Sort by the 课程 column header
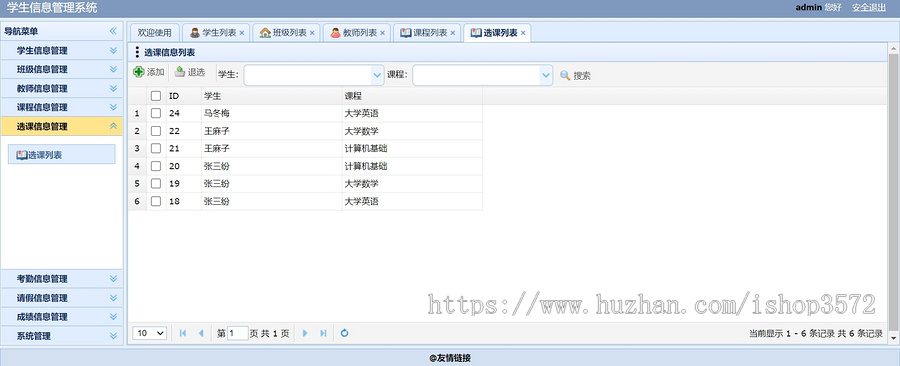 coord(412,96)
